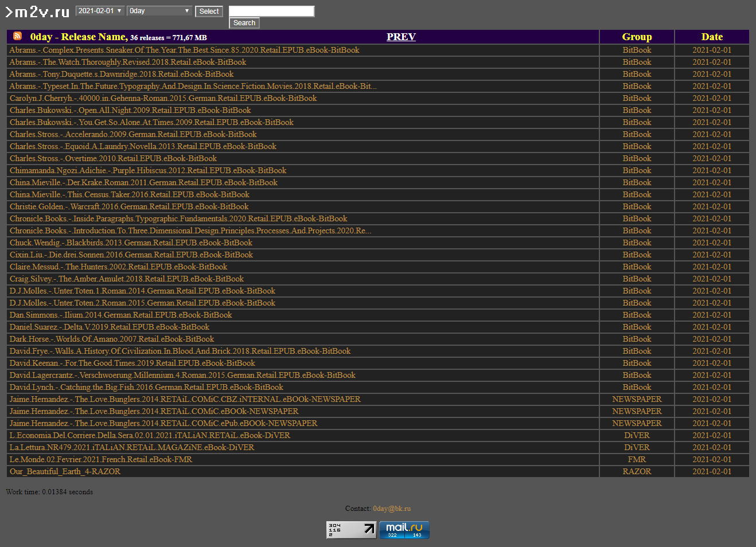Open Abrams Typeset In The Future release
The height and width of the screenshot is (547, 756).
(193, 86)
